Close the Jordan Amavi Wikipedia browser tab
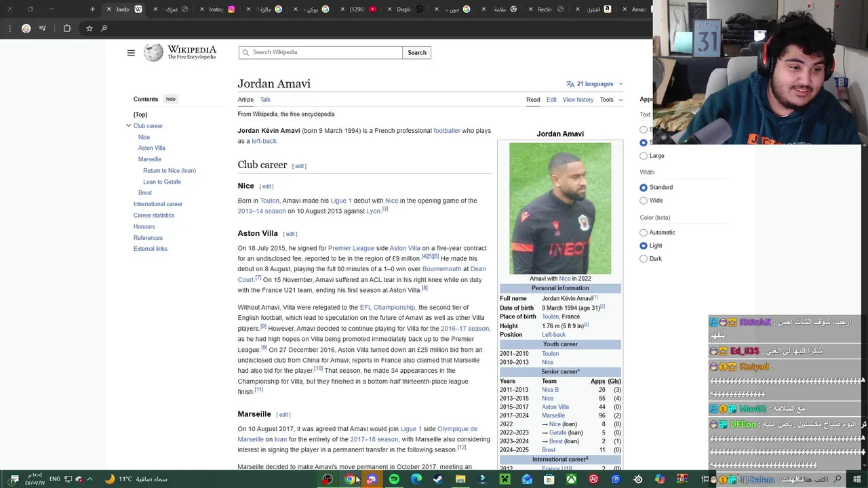 [108, 9]
